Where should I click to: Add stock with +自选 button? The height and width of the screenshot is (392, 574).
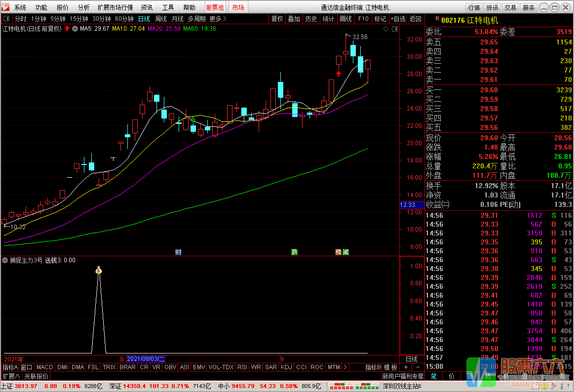coord(398,19)
